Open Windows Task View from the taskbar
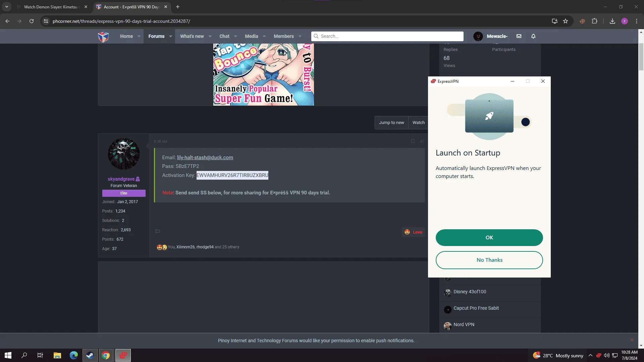 [x=40, y=355]
